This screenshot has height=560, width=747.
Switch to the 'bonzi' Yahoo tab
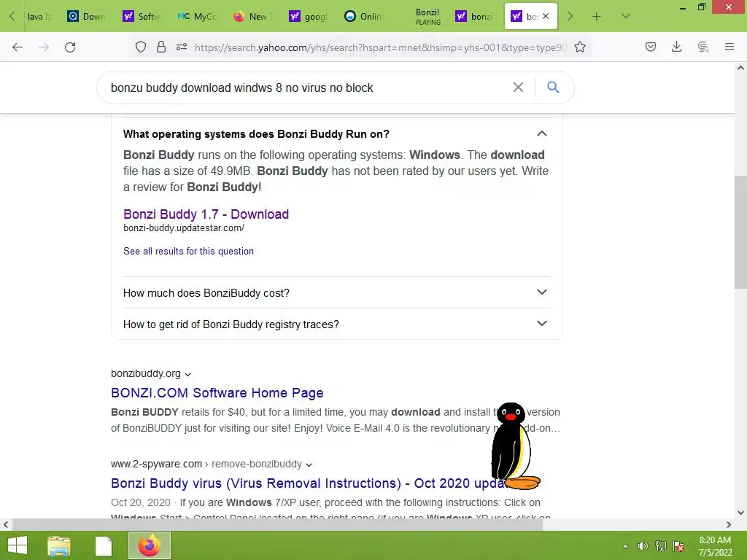[474, 17]
